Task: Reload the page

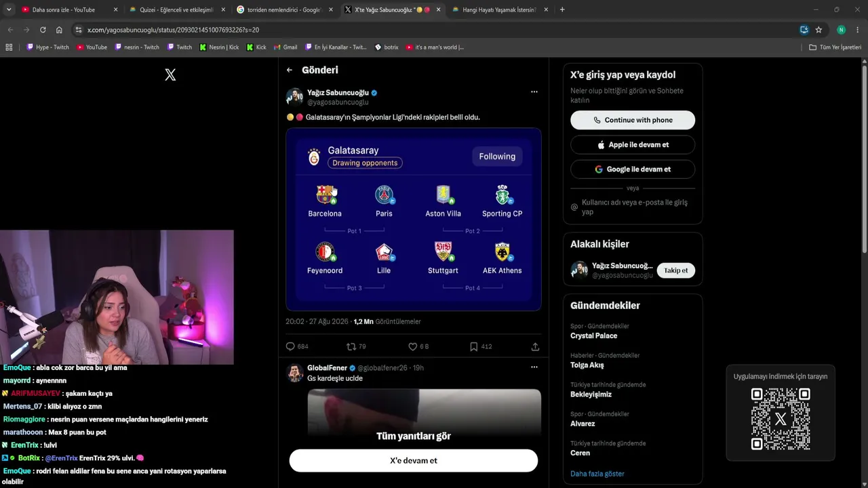Action: [43, 30]
